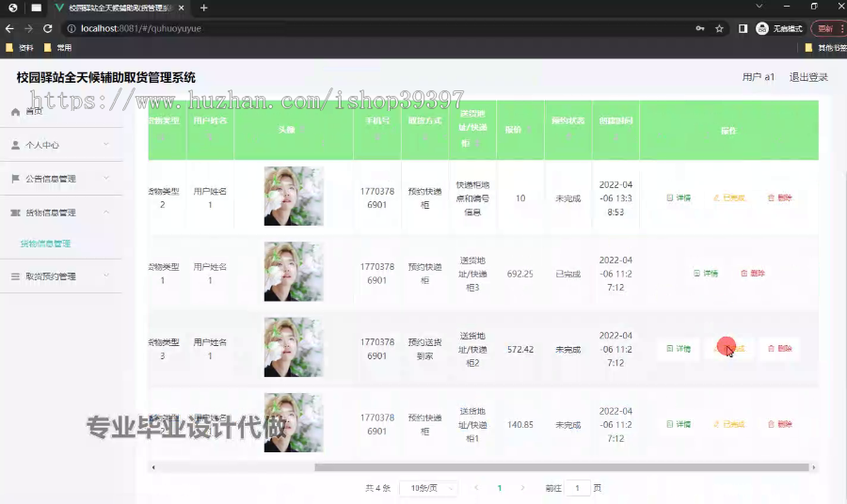
Task: Click the 已完成 status in the 692.25 row
Action: 567,275
